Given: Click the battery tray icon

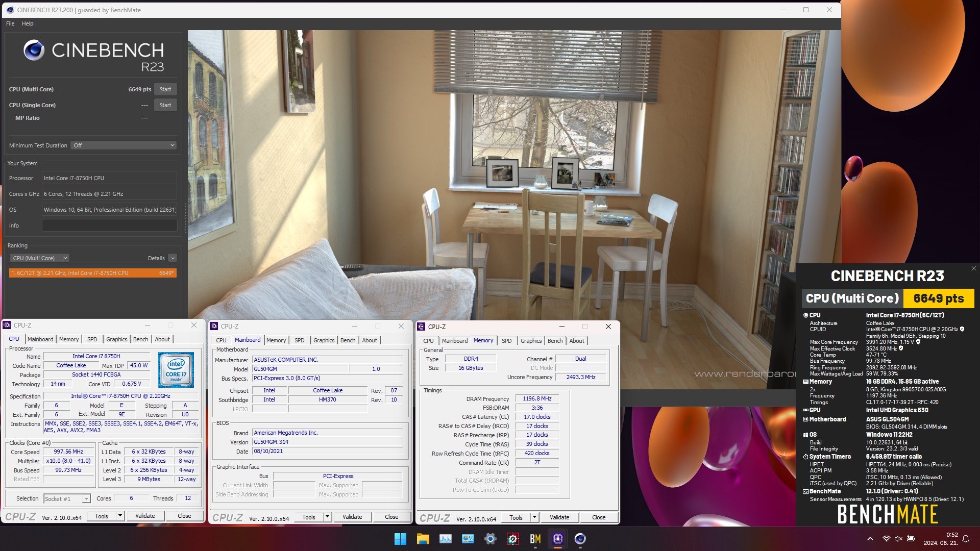Looking at the screenshot, I should [x=911, y=539].
